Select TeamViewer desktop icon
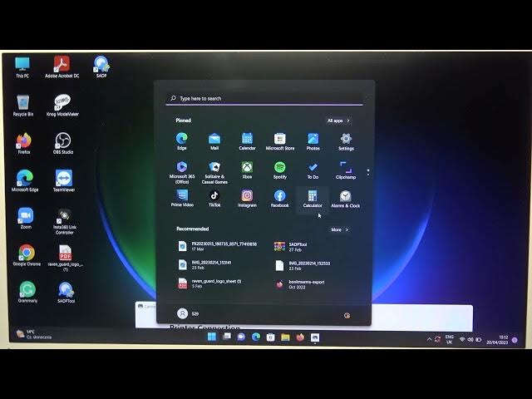The image size is (532, 399). (64, 181)
